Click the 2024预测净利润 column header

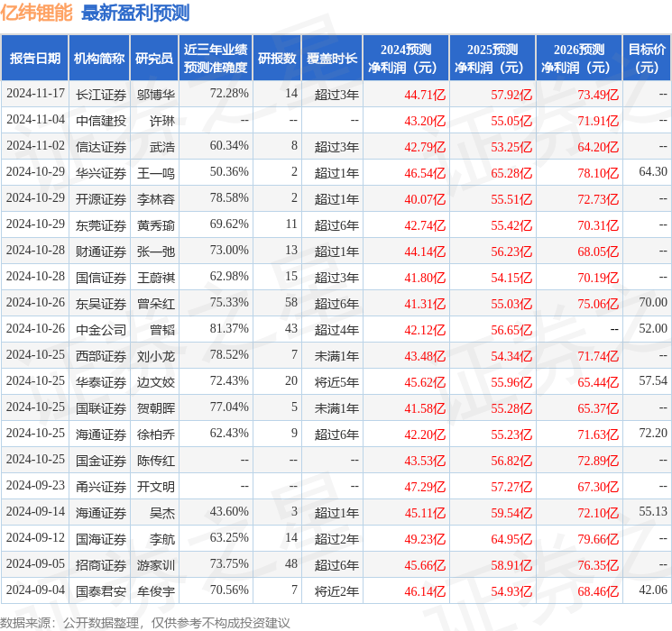(x=406, y=59)
